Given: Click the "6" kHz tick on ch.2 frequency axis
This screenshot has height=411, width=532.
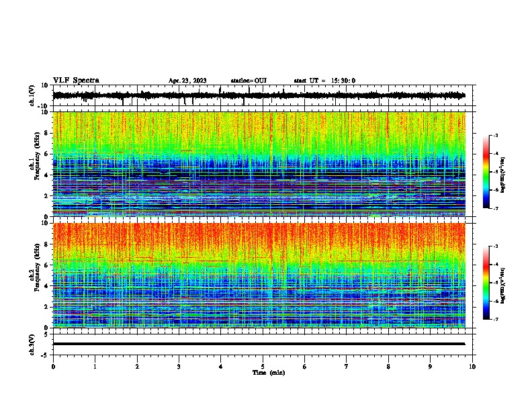Looking at the screenshot, I should pos(46,265).
